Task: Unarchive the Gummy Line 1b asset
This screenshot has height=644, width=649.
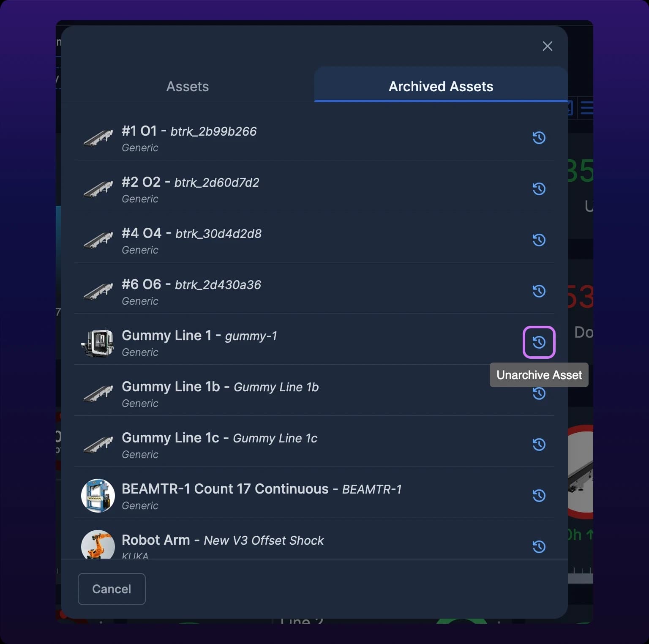Action: coord(539,394)
